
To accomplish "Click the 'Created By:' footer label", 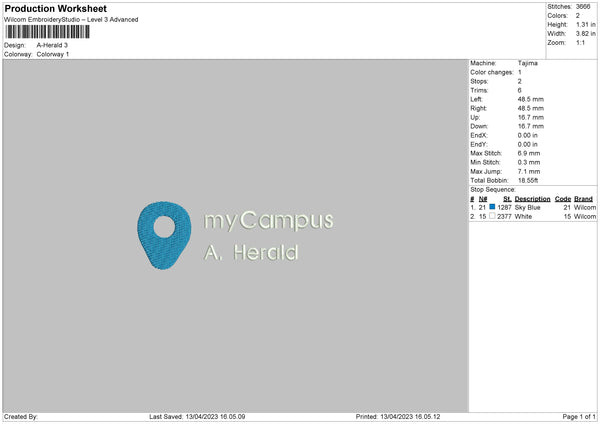I will (x=21, y=417).
